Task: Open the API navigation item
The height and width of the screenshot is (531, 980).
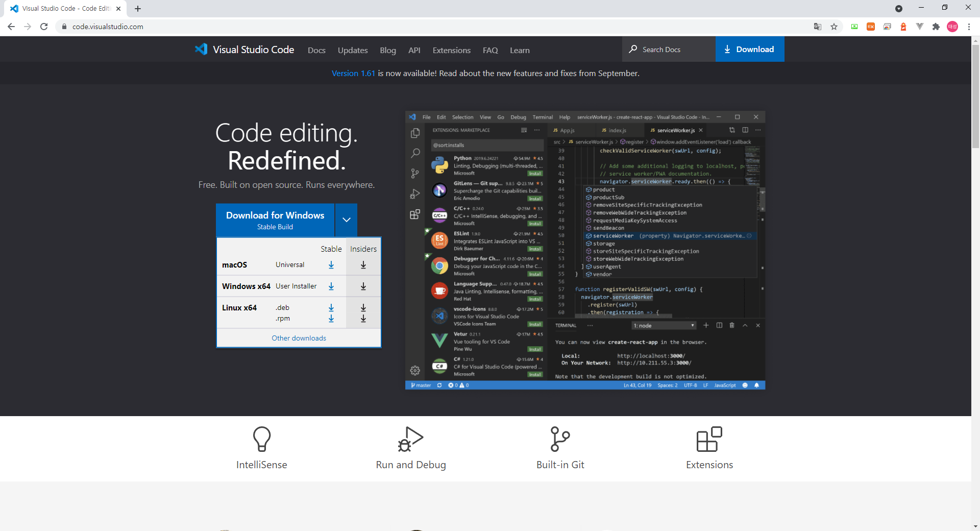Action: click(414, 50)
